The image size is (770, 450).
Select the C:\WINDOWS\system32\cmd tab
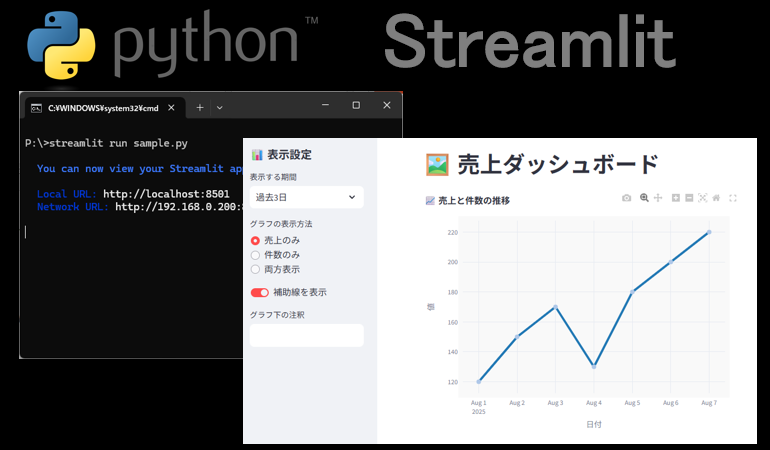pos(105,108)
